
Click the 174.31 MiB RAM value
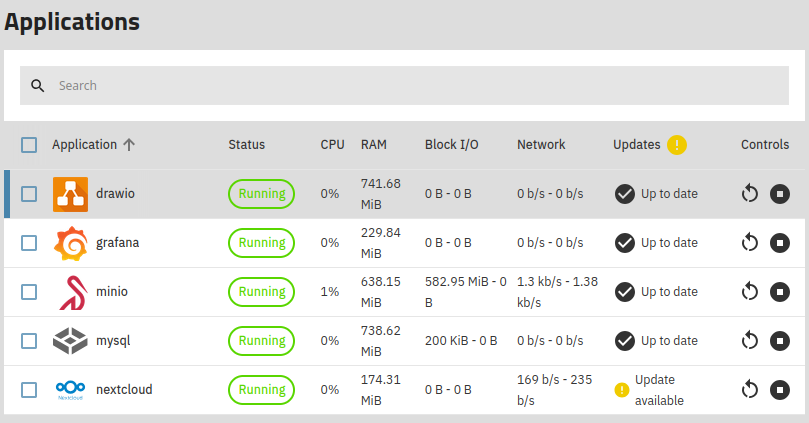coord(381,390)
